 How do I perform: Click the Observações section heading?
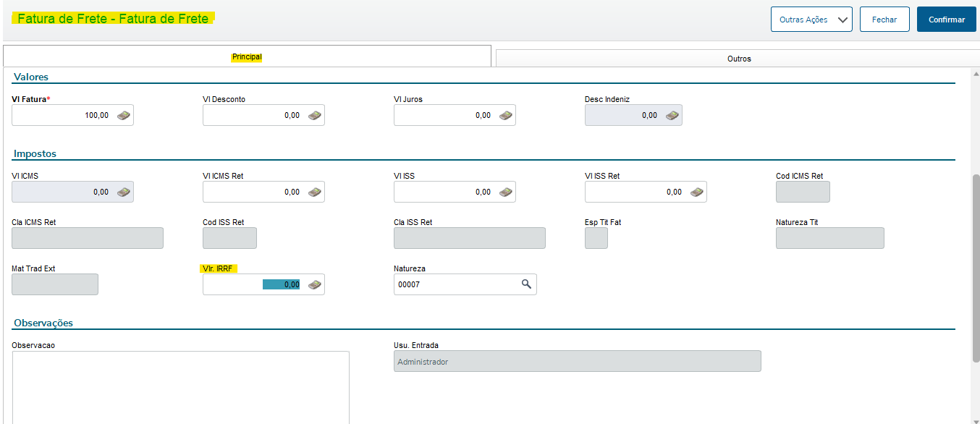43,323
